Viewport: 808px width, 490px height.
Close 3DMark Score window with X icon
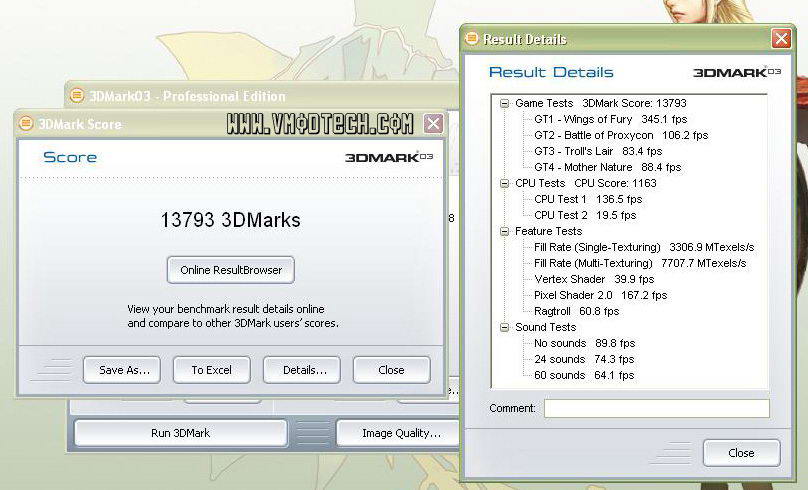pos(433,124)
